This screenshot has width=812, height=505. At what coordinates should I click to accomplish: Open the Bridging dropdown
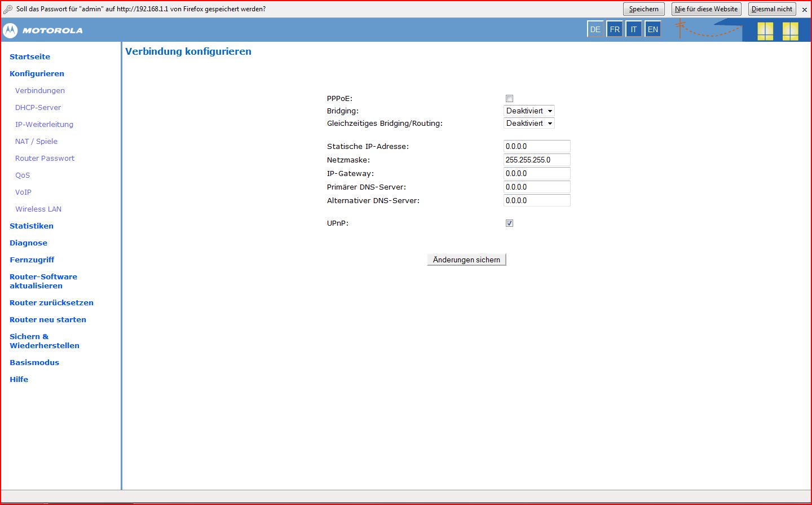(529, 111)
